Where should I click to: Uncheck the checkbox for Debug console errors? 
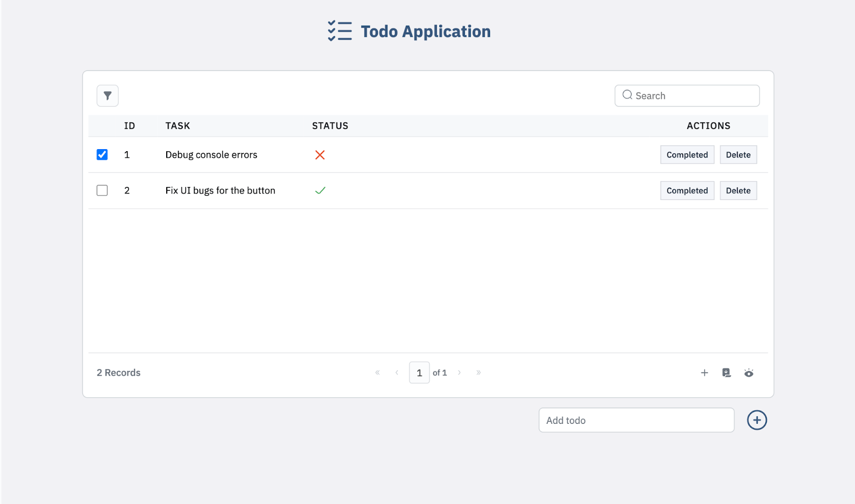click(102, 154)
